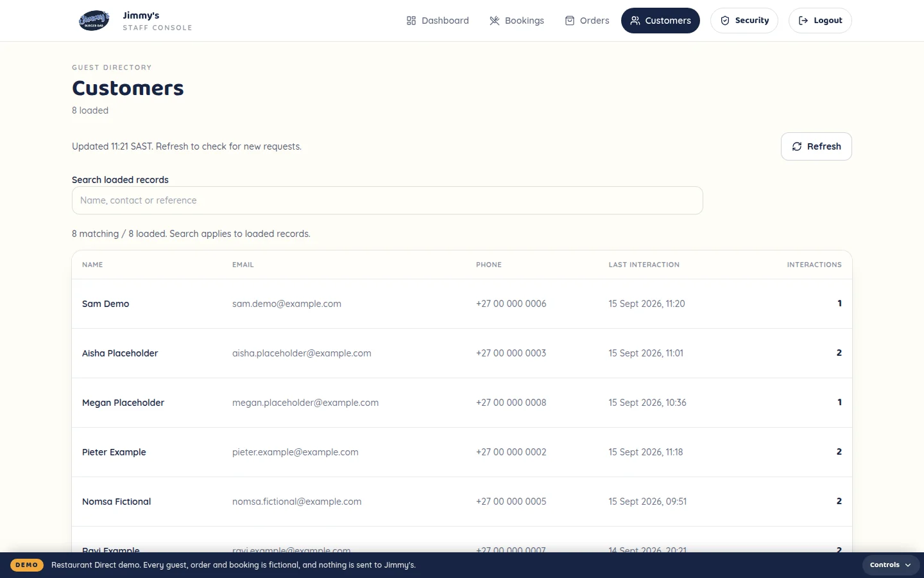Click email megan.placeholder@example.com
This screenshot has height=578, width=924.
coord(305,403)
